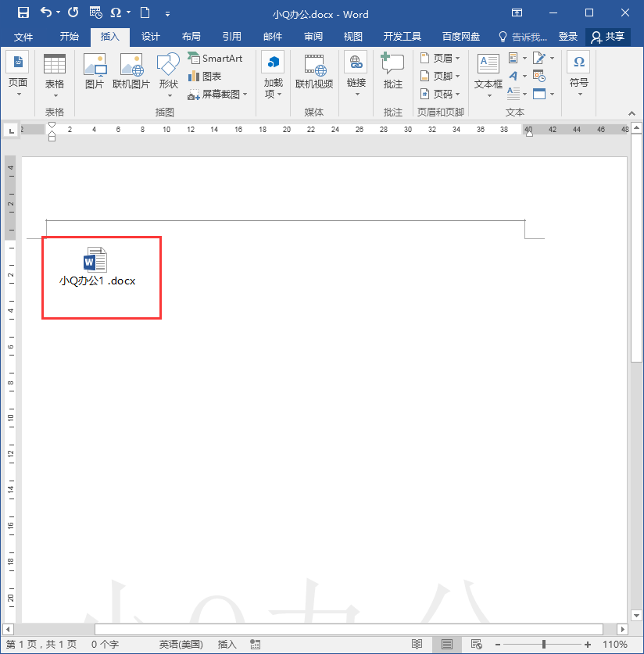Click the 共享 share button
Viewport: 644px width, 654px height.
coord(608,37)
